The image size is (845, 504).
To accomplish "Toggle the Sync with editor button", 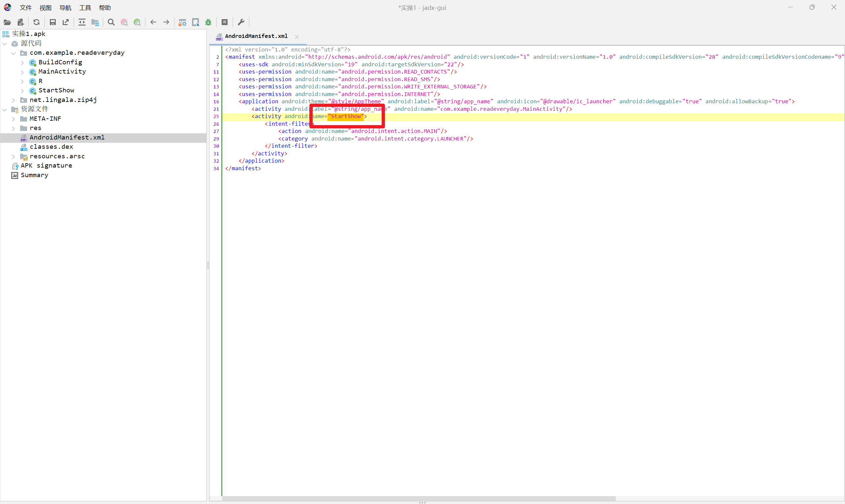I will [82, 22].
